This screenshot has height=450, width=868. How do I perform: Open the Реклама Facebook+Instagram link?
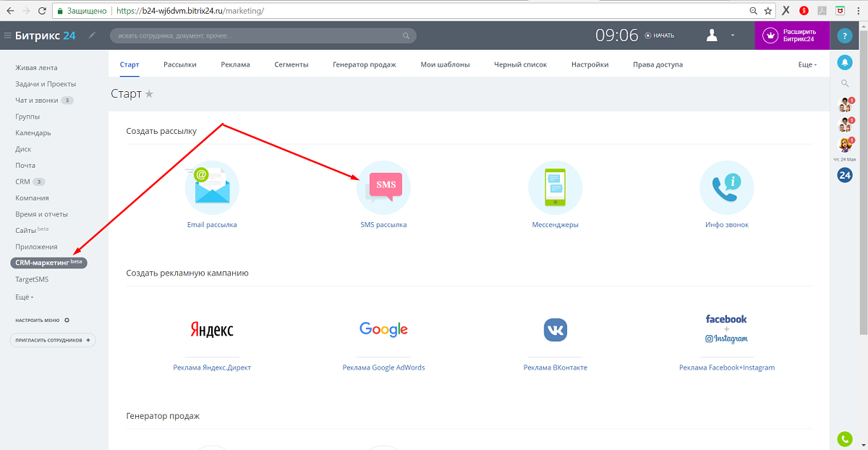727,368
